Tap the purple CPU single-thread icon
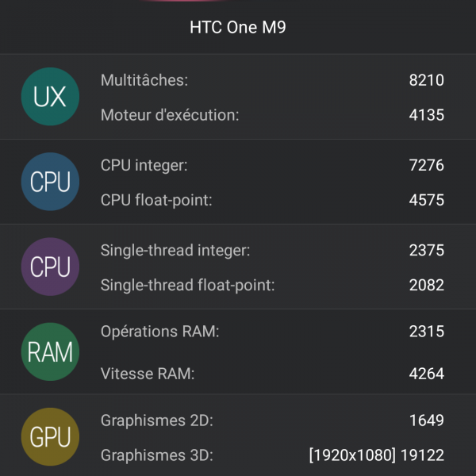The width and height of the screenshot is (476, 476). pyautogui.click(x=50, y=267)
